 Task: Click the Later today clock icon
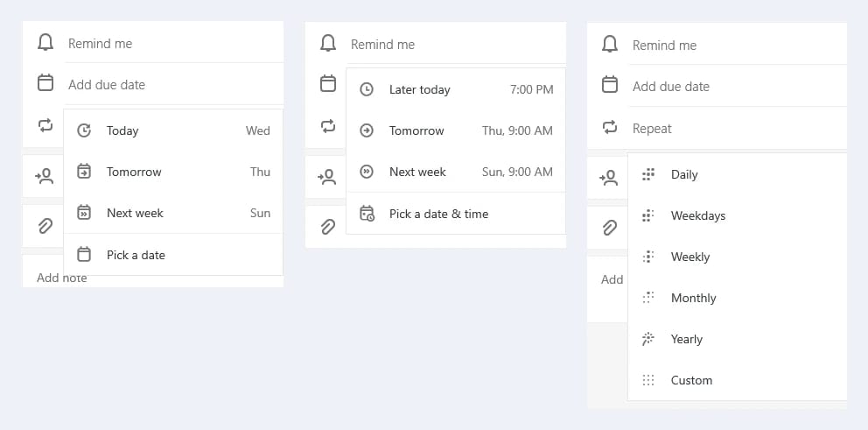[367, 89]
